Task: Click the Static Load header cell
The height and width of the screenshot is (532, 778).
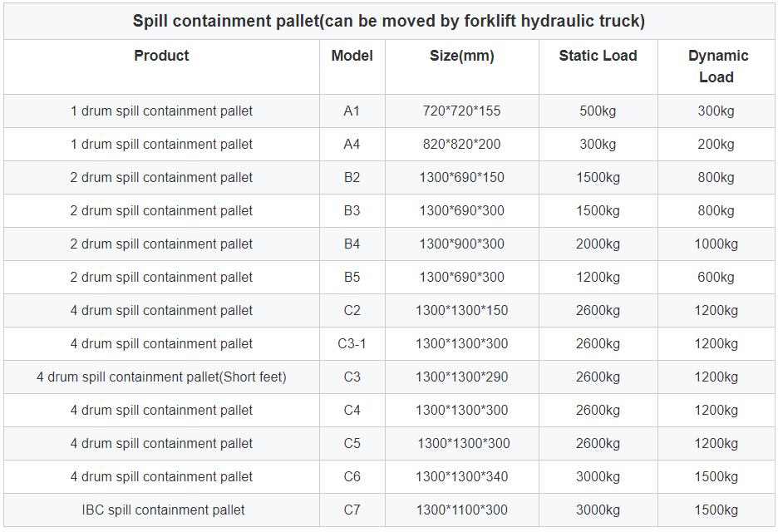Action: [x=598, y=66]
